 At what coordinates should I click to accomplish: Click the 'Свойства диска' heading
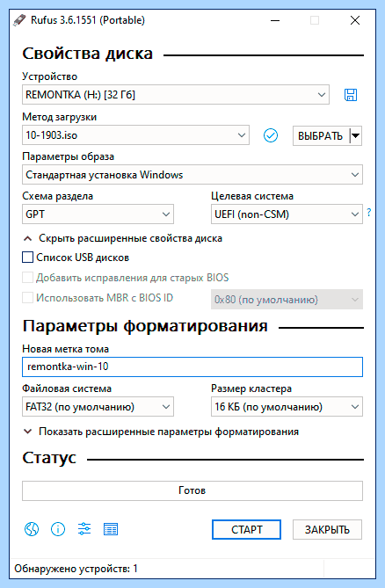[x=87, y=54]
